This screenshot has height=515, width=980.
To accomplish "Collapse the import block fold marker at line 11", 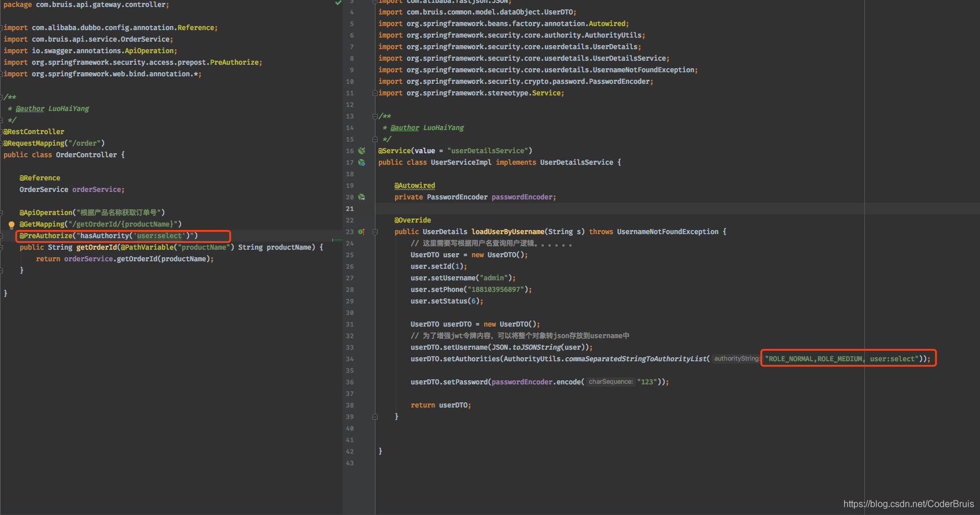I will click(375, 93).
